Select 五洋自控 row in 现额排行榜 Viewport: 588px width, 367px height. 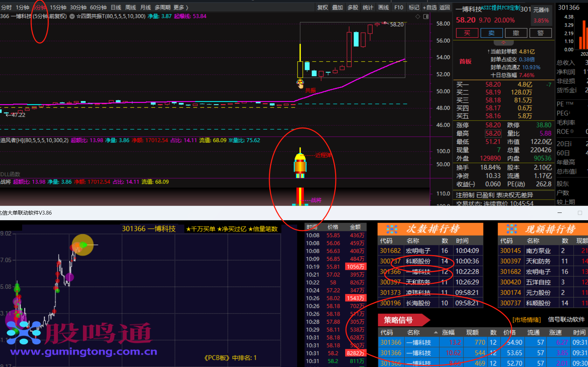point(543,282)
